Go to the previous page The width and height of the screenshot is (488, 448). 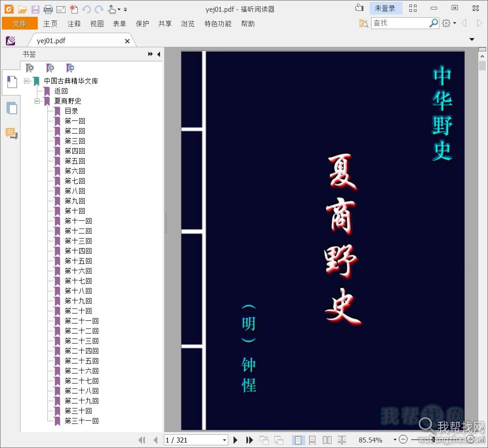156,440
